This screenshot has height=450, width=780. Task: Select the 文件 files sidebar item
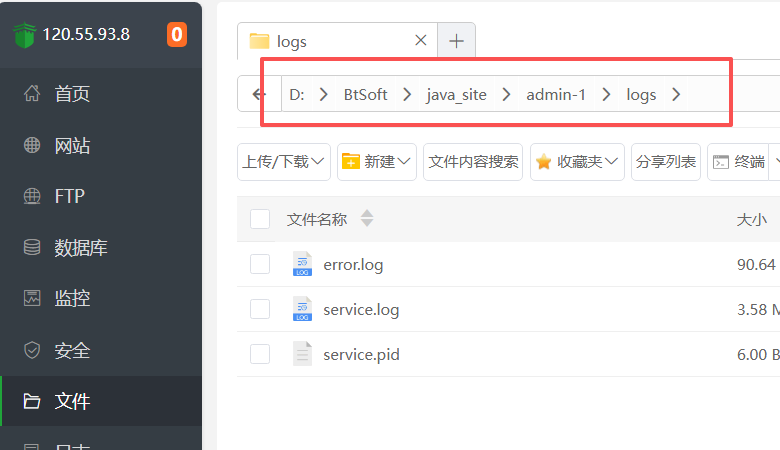pyautogui.click(x=101, y=401)
